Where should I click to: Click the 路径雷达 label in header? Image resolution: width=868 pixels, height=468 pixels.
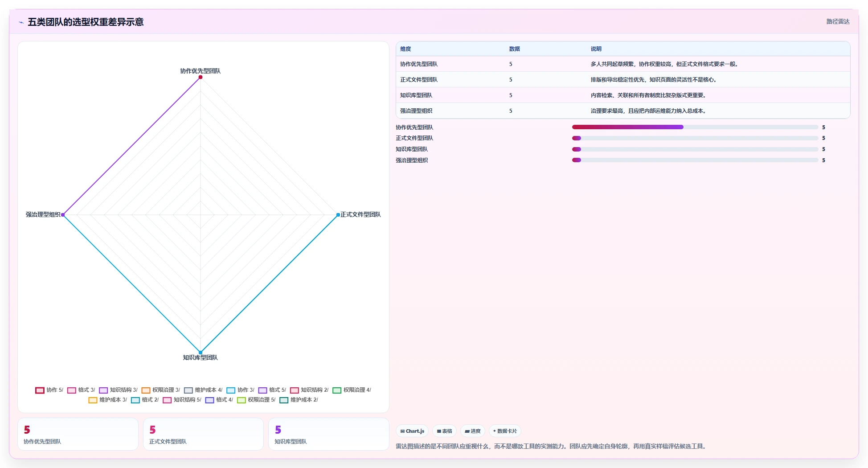pos(838,21)
